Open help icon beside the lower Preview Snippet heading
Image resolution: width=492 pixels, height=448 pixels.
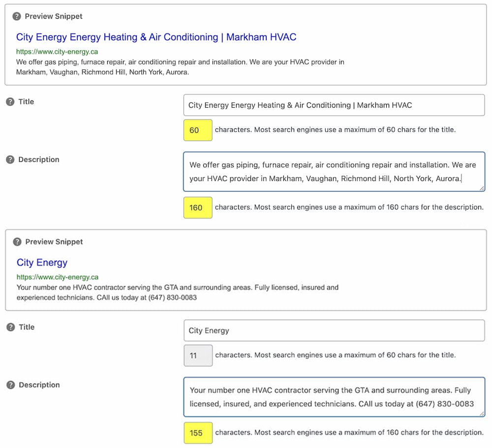tap(17, 242)
